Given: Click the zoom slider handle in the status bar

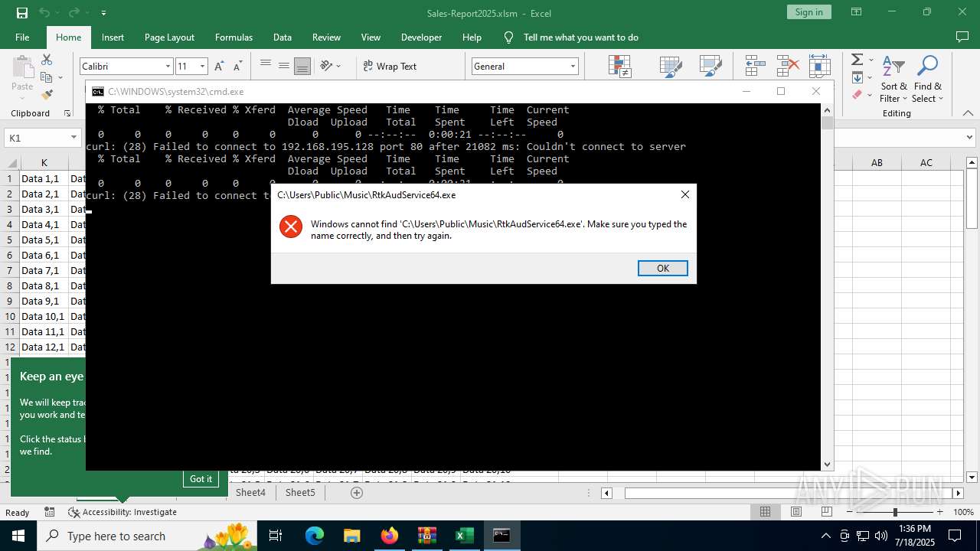Looking at the screenshot, I should (895, 512).
